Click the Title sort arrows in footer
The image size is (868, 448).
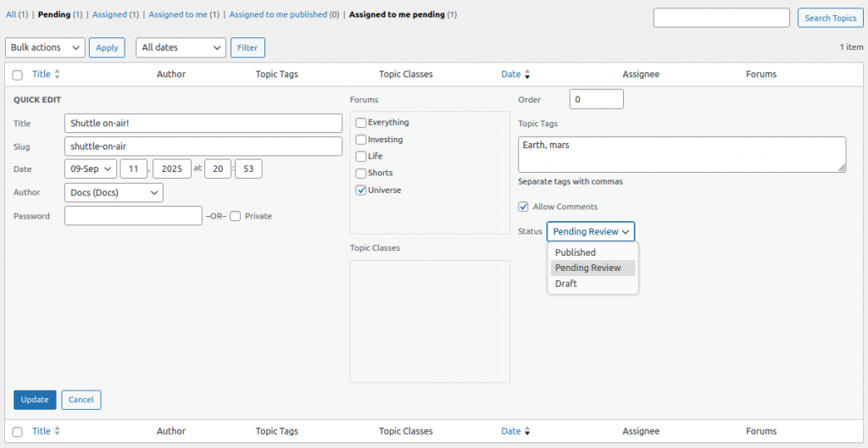pos(58,431)
